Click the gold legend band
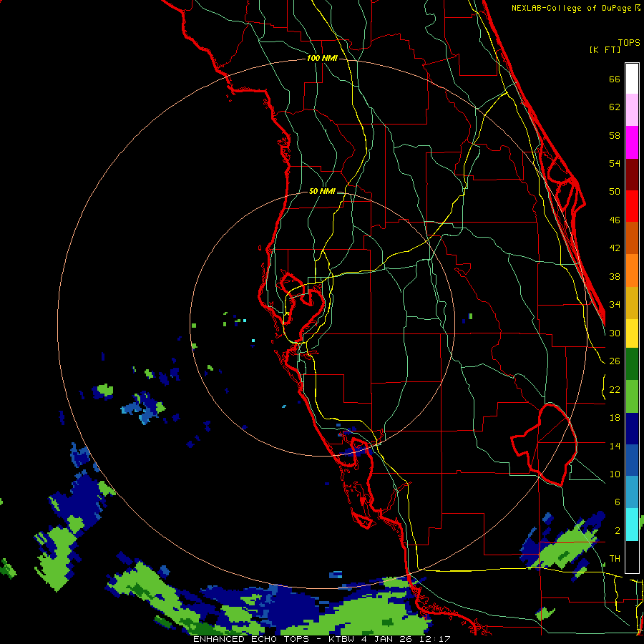This screenshot has width=644, height=644. (x=632, y=303)
